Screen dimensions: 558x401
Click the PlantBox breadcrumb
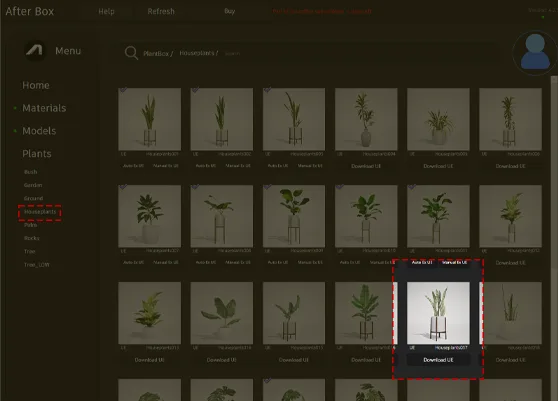point(158,53)
